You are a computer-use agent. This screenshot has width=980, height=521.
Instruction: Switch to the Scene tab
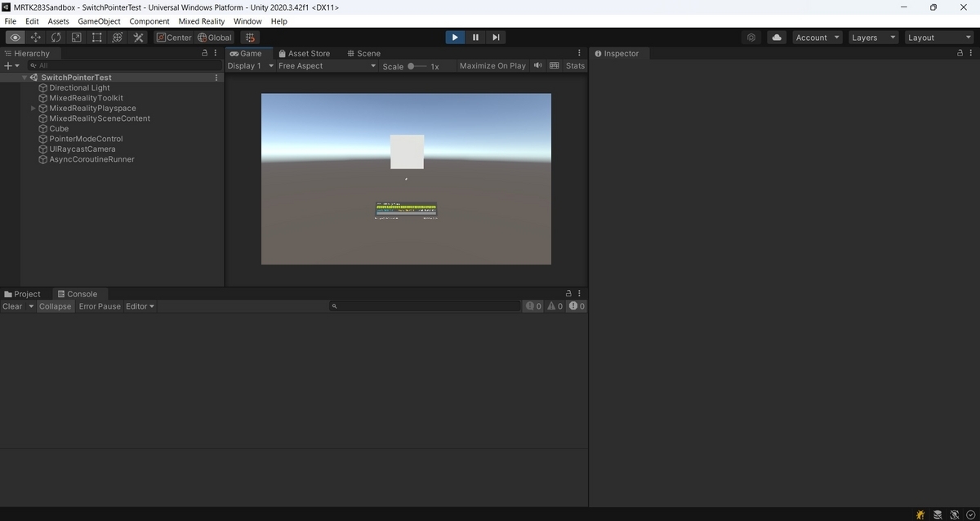coord(364,53)
